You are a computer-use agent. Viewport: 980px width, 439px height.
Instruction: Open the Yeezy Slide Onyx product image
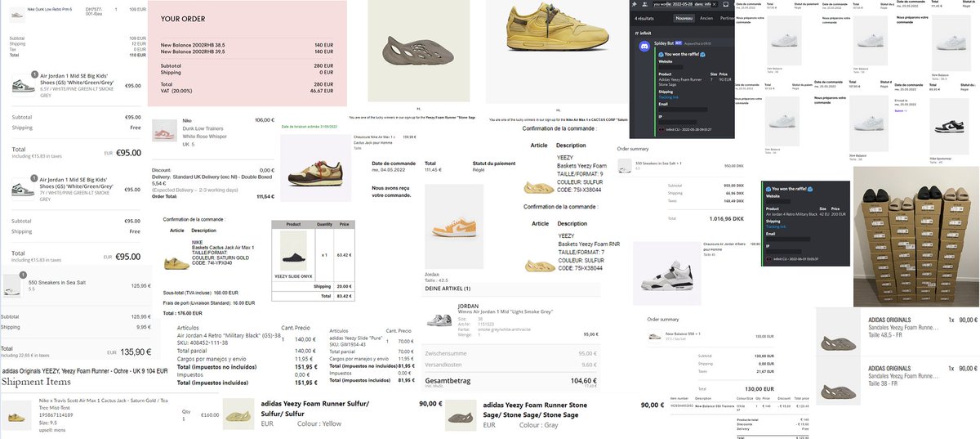[x=295, y=250]
